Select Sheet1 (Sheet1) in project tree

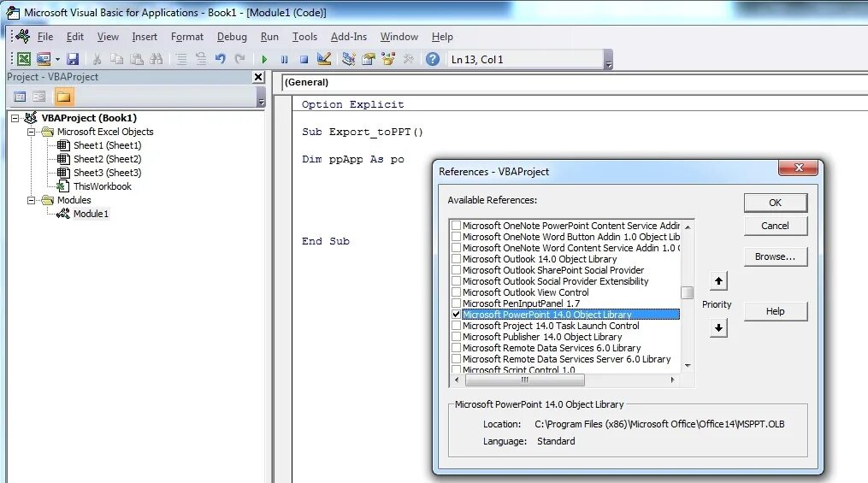pyautogui.click(x=108, y=145)
